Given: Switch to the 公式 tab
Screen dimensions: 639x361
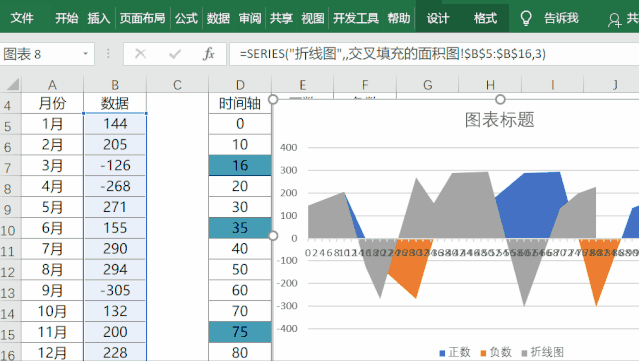Looking at the screenshot, I should coord(186,18).
